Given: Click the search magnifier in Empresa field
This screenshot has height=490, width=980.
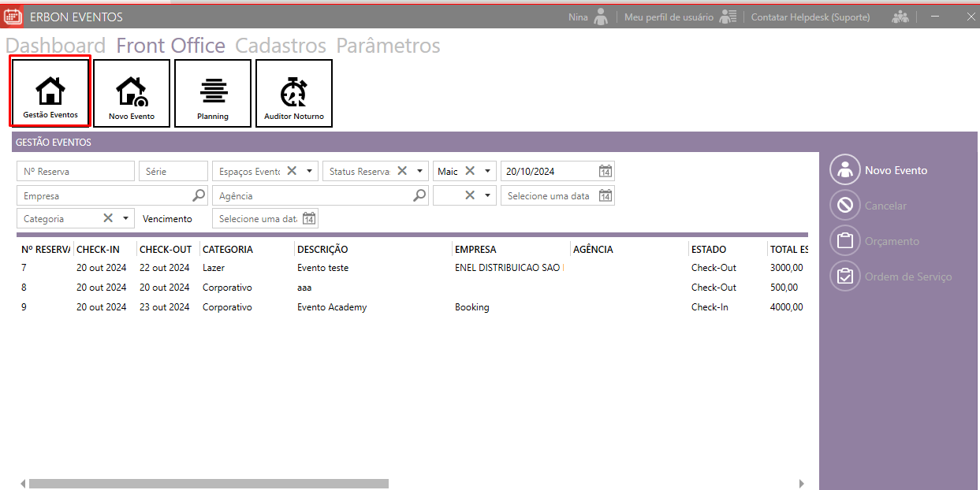Looking at the screenshot, I should pyautogui.click(x=199, y=195).
